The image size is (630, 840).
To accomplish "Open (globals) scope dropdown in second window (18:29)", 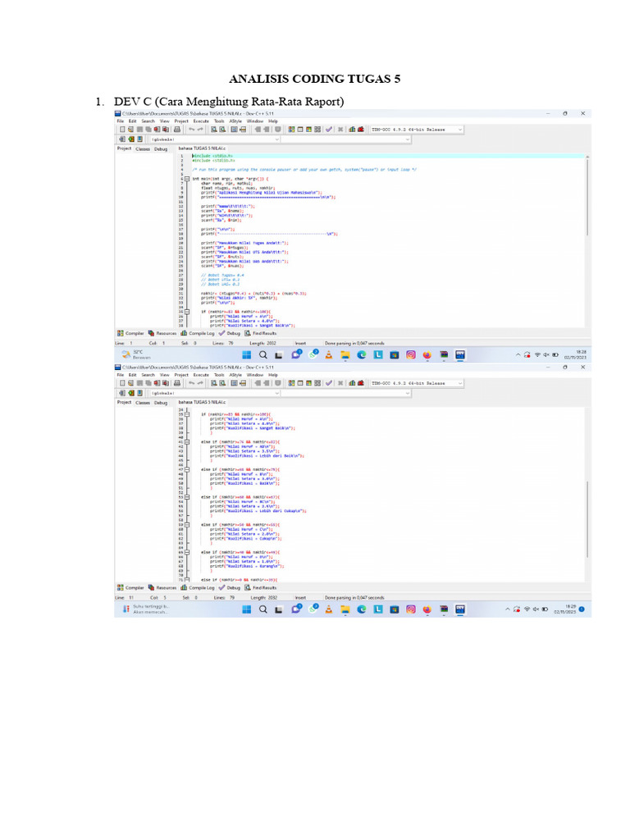I will click(215, 393).
